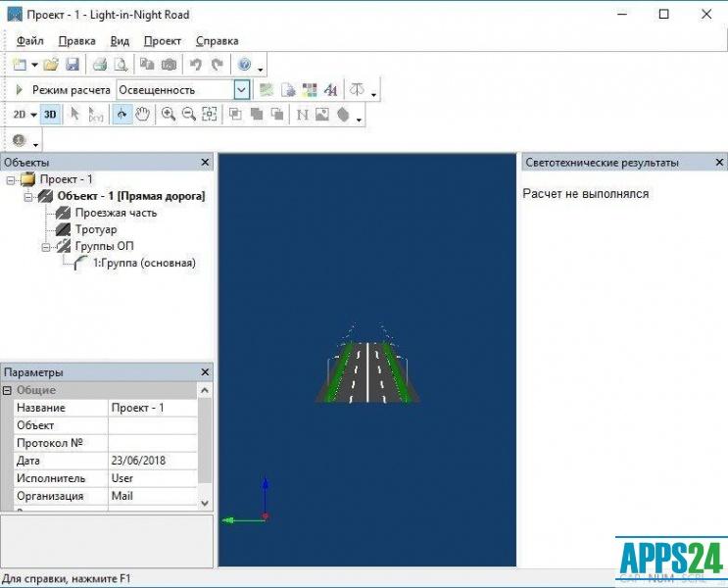Click the Дата value 23/06/2018
Image resolution: width=728 pixels, height=588 pixels.
(153, 461)
